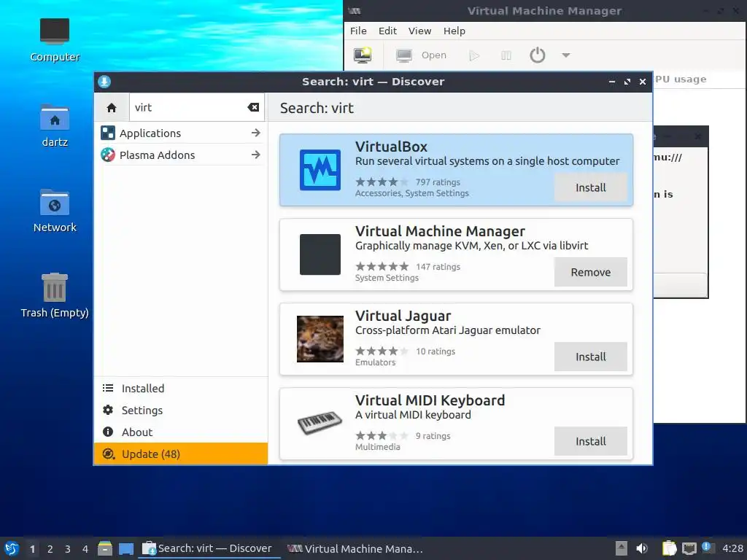The height and width of the screenshot is (560, 747).
Task: Click the Virtual Jaguar title text
Action: pos(403,316)
